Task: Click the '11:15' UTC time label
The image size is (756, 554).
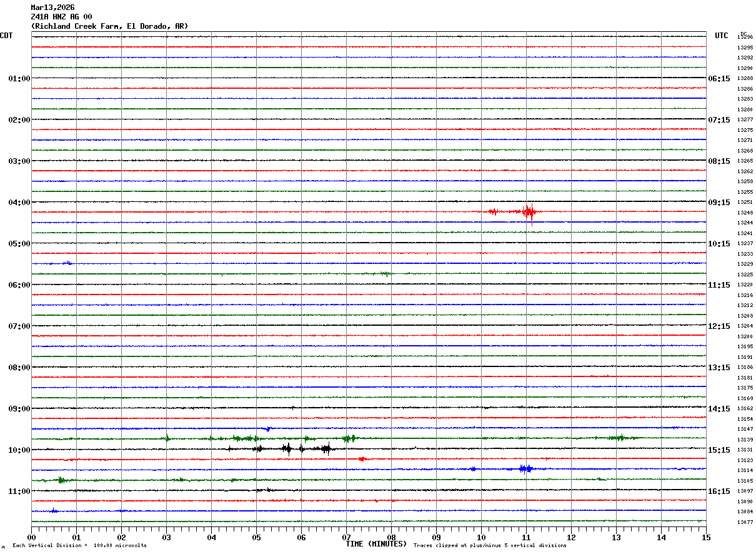Action: [x=719, y=285]
